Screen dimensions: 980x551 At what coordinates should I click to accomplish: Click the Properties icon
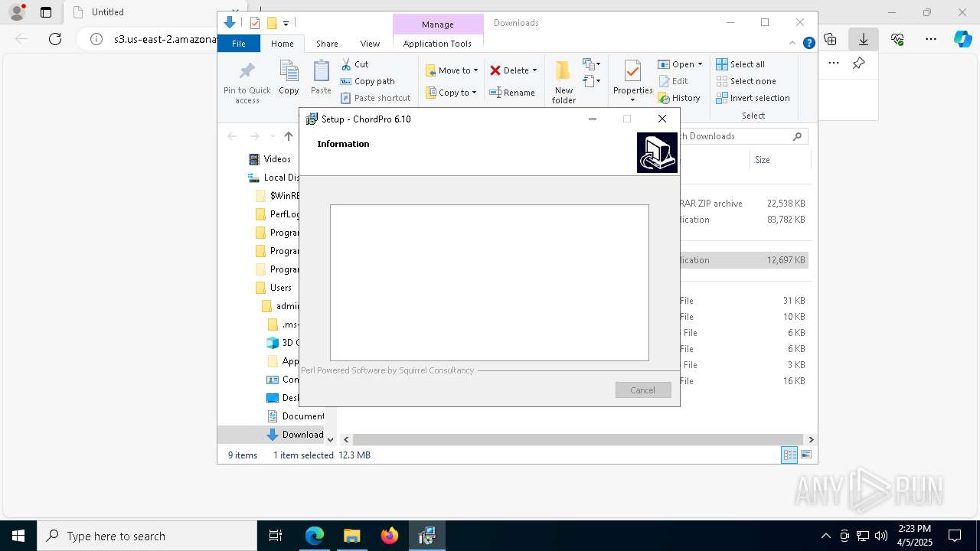click(x=632, y=71)
